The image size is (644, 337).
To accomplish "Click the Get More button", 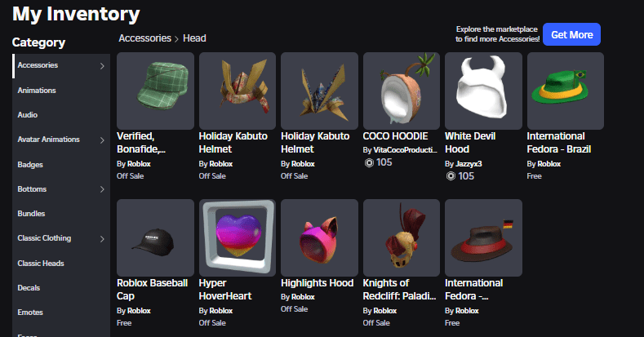I will coord(571,34).
